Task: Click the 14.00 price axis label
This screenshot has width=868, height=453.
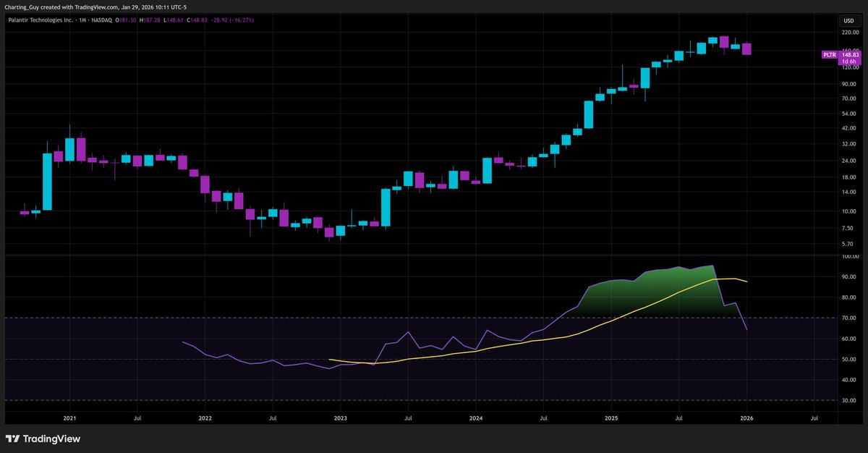Action: (x=848, y=192)
